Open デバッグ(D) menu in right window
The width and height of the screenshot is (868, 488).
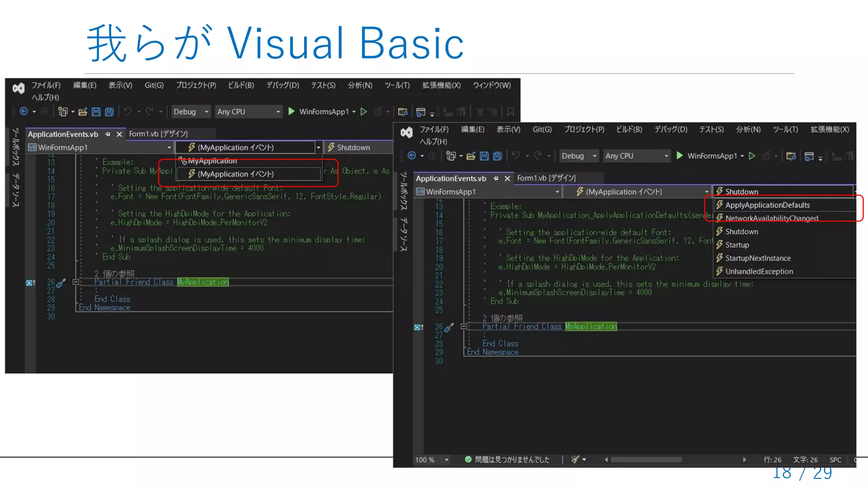671,129
